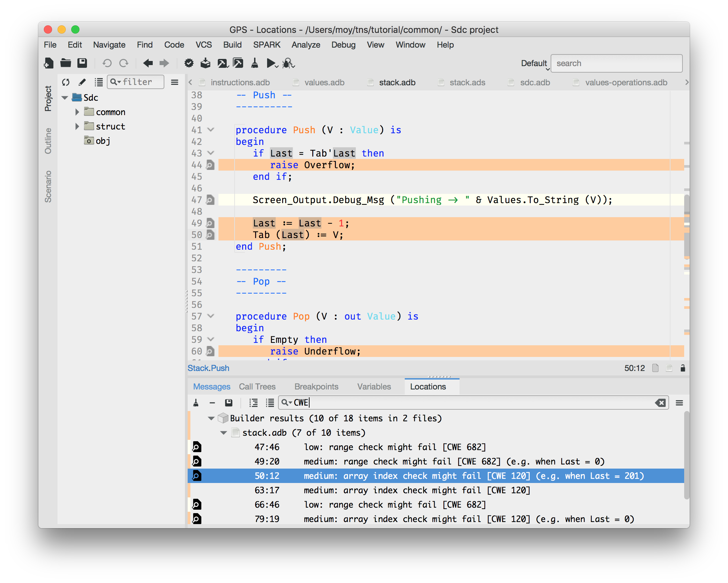Click the Build All download-tray icon
The height and width of the screenshot is (583, 728).
(205, 63)
